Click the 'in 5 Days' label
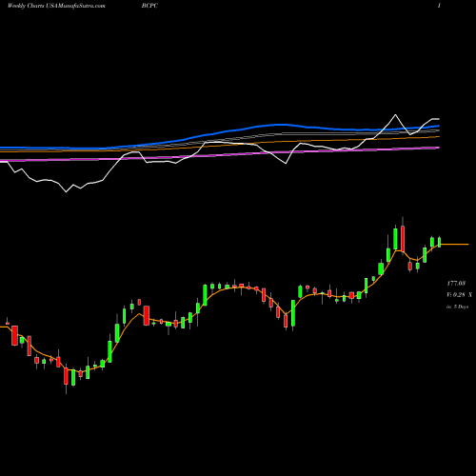 point(457,307)
